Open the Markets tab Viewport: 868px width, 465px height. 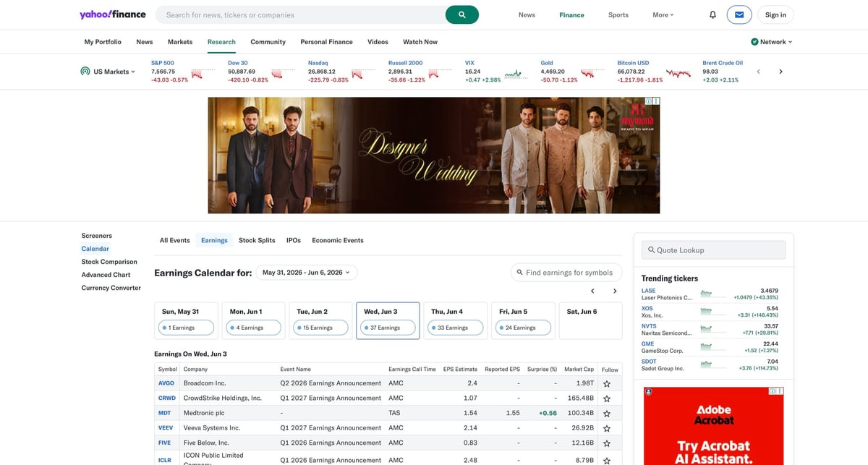[180, 42]
